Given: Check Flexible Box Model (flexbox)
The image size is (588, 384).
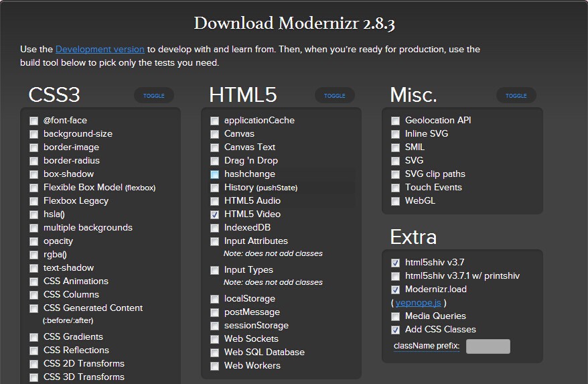Looking at the screenshot, I should [x=33, y=188].
